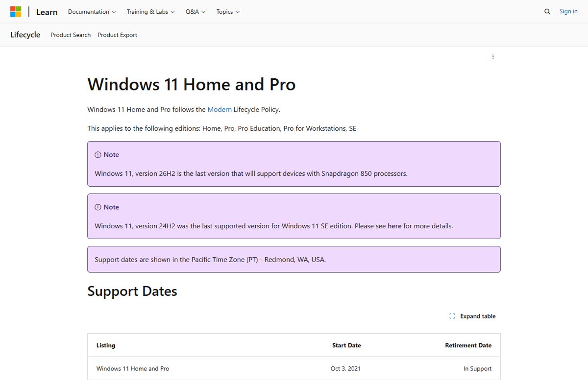
Task: Click the Retirement Date column header
Action: [468, 345]
